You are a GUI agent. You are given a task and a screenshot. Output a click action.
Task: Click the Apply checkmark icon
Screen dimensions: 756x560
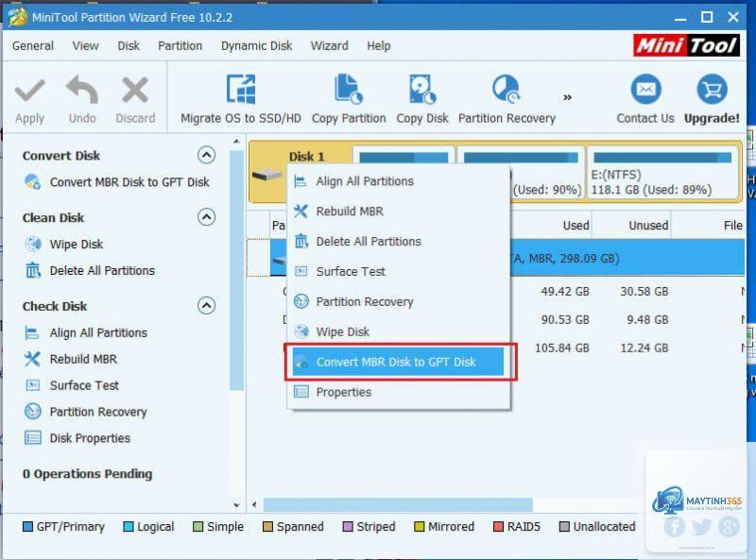click(30, 91)
